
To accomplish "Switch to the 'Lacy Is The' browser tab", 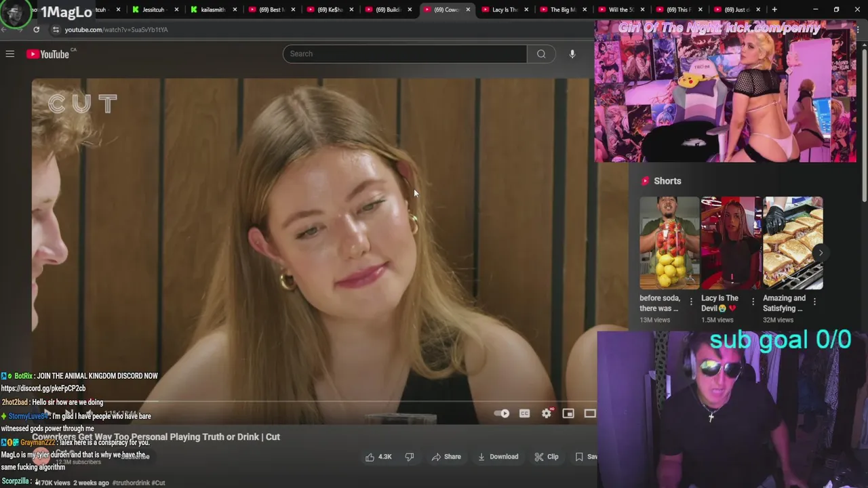I will coord(503,9).
